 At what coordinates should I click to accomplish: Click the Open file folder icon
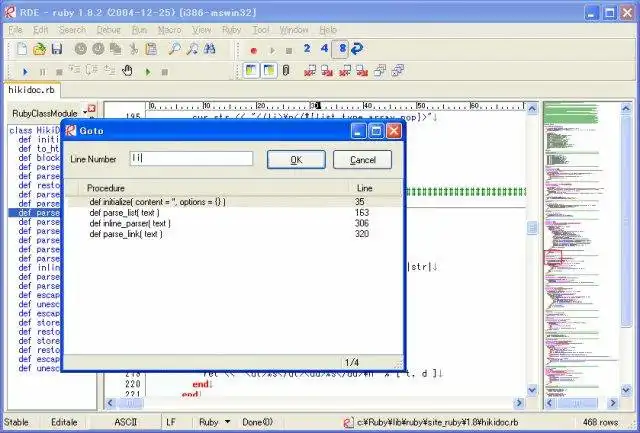click(40, 49)
